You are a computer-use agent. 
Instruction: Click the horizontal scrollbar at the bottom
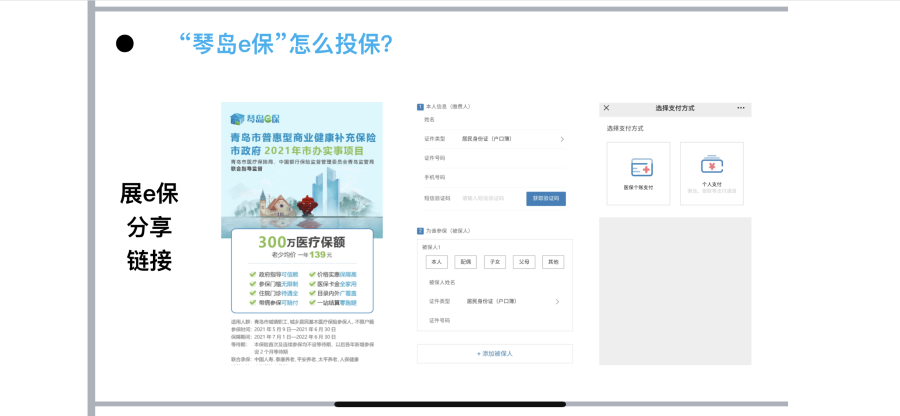click(450, 405)
